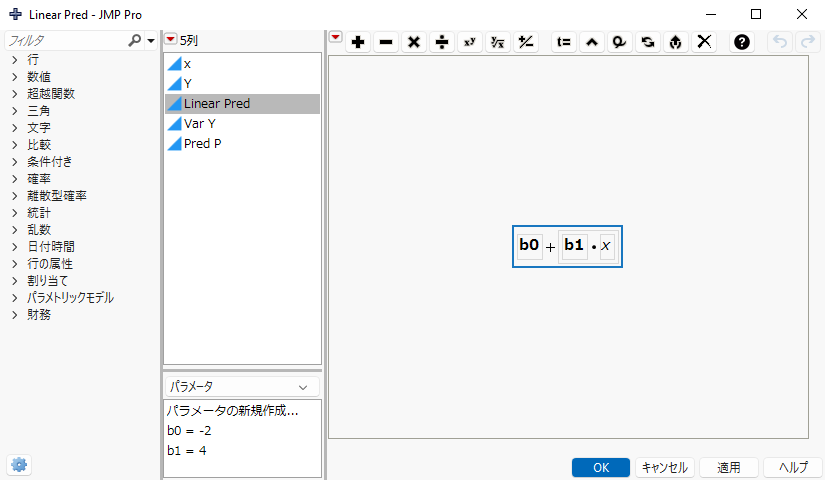Click the x variable in the formula
The height and width of the screenshot is (480, 825).
click(606, 246)
